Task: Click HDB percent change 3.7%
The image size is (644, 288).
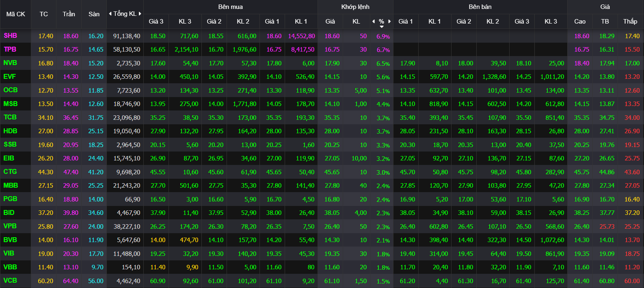Action: 383,132
